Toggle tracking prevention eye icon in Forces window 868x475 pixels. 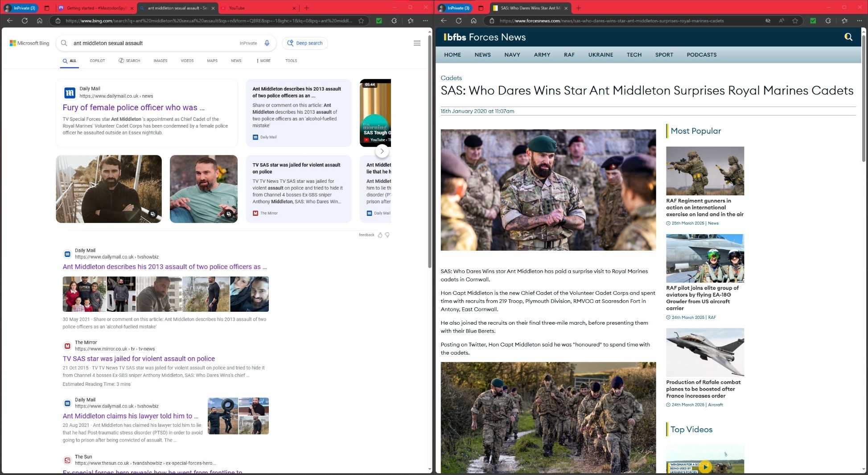tap(768, 21)
